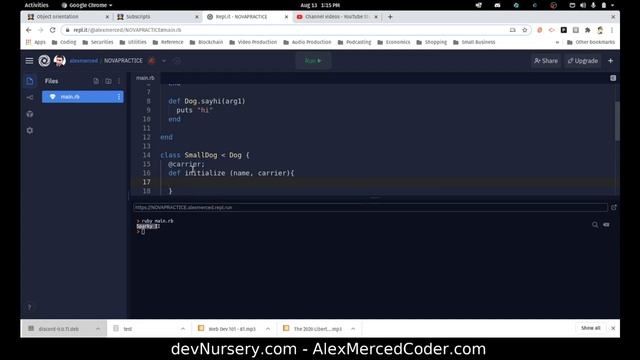This screenshot has width=640, height=360.
Task: Click the plus icon next to Upgrade
Action: tap(611, 61)
